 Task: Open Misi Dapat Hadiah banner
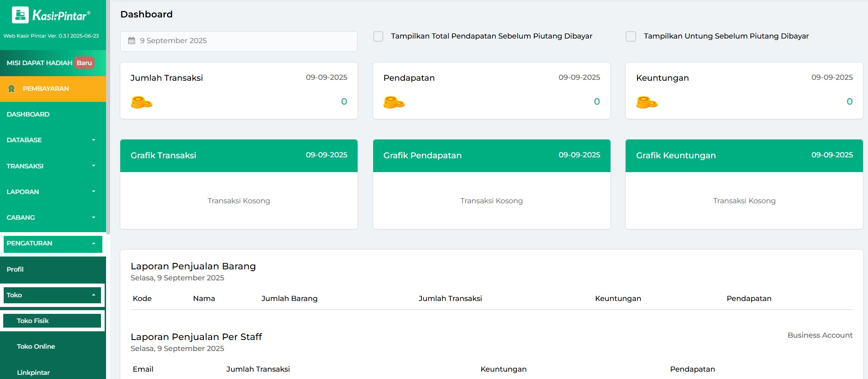pos(39,63)
